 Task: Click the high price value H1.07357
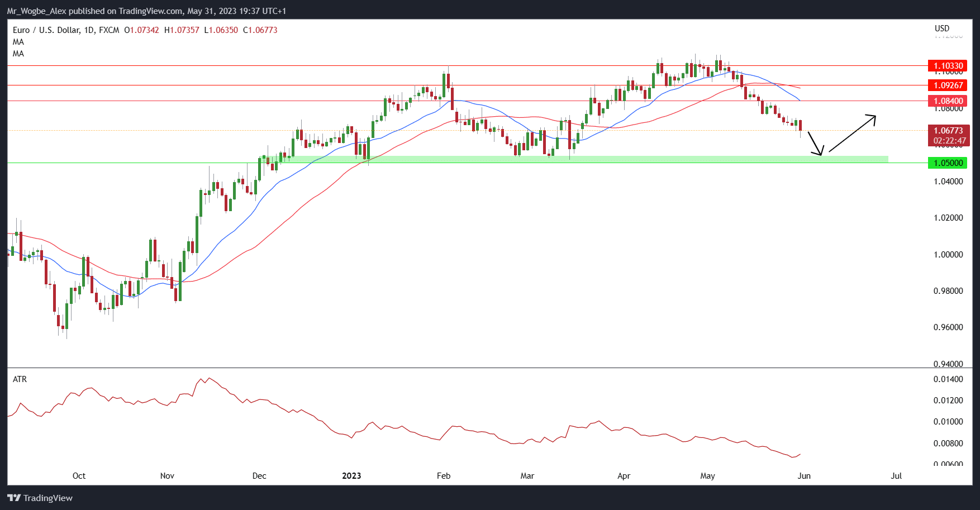tap(182, 30)
